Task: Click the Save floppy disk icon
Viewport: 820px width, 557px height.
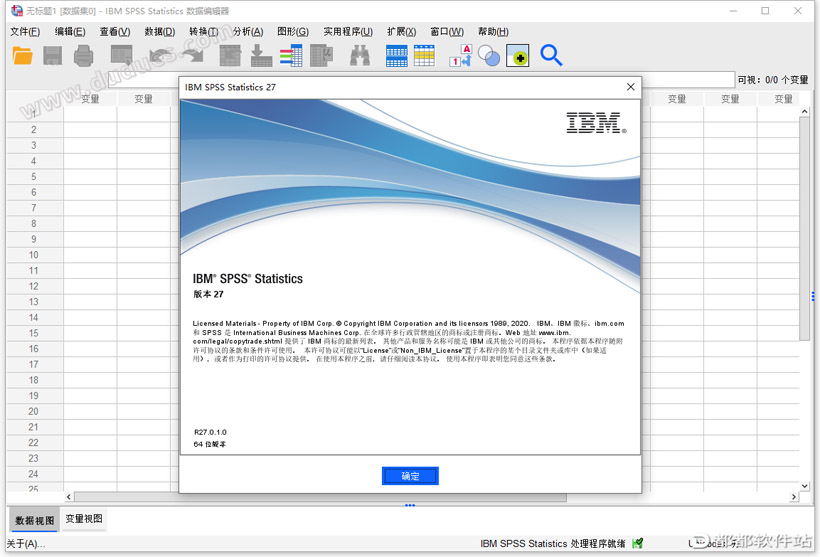Action: (x=52, y=55)
